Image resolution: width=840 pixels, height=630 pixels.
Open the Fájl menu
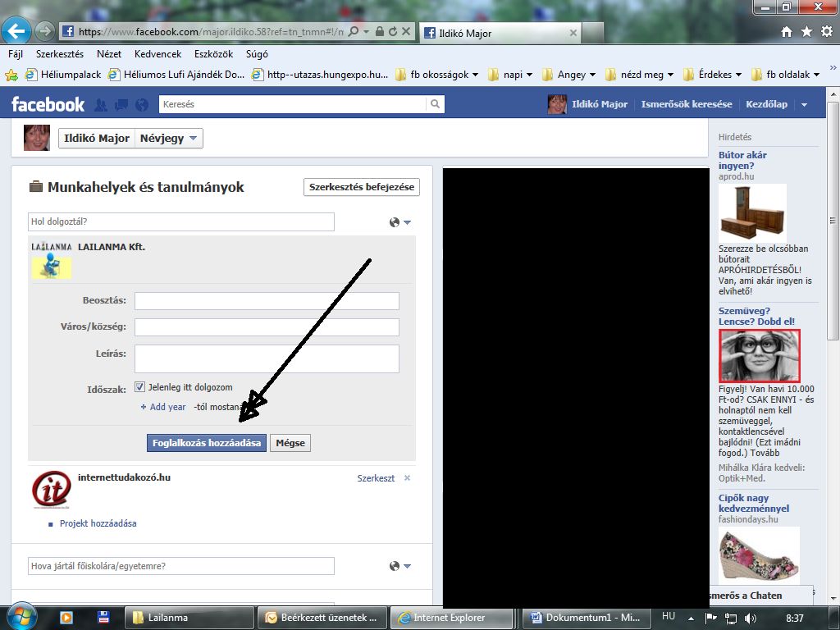[x=16, y=54]
